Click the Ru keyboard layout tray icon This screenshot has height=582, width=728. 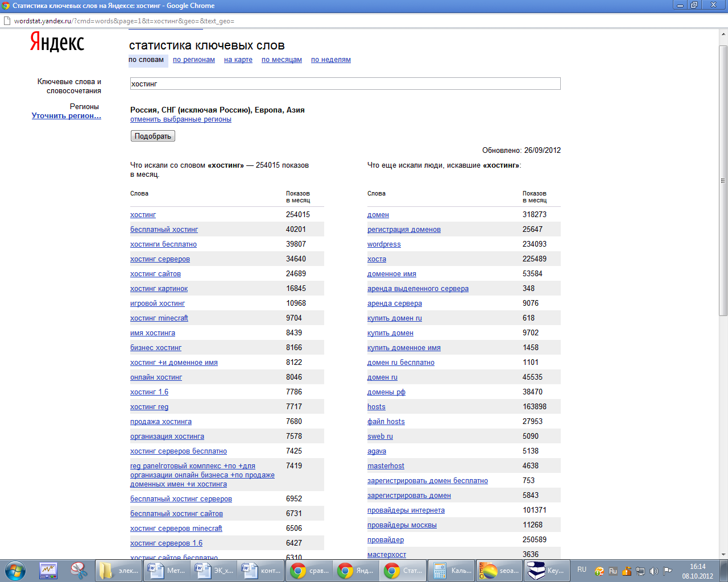point(613,571)
